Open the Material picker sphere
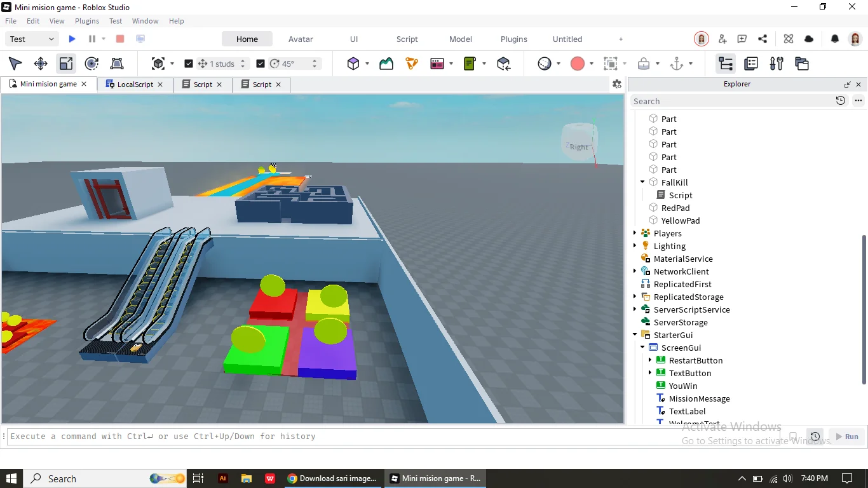 [x=545, y=64]
